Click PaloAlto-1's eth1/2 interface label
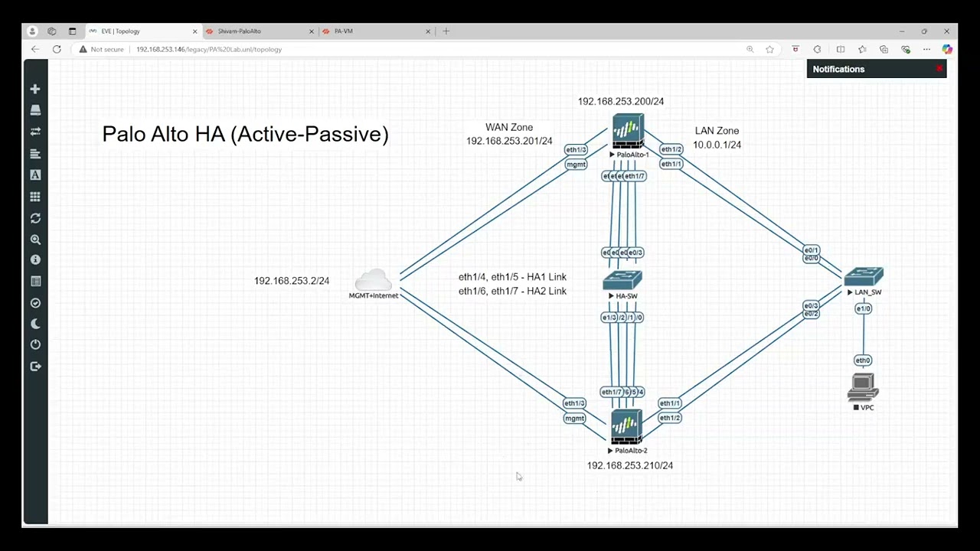The height and width of the screenshot is (551, 980). pyautogui.click(x=671, y=149)
